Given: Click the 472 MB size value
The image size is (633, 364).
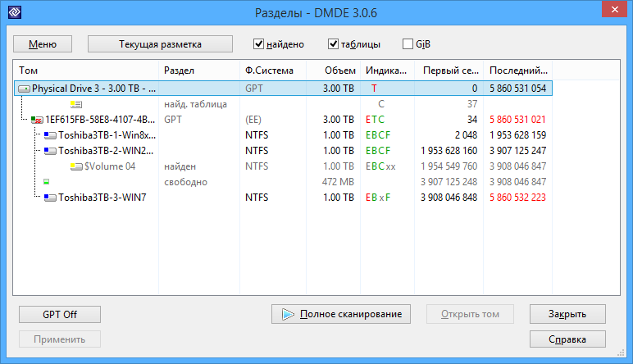Looking at the screenshot, I should point(338,182).
